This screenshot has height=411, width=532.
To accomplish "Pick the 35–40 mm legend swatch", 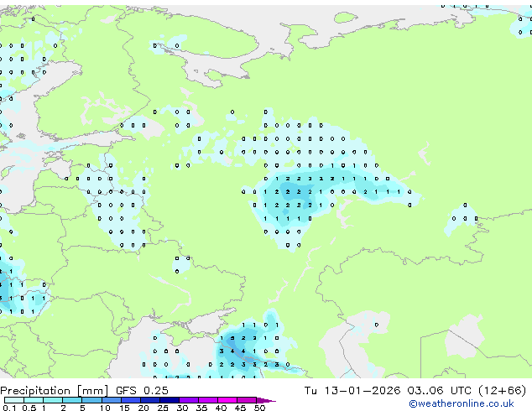I will (208, 400).
